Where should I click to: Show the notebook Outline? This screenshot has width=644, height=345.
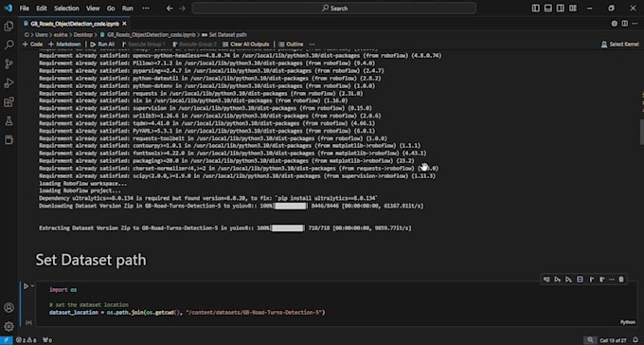(x=291, y=44)
